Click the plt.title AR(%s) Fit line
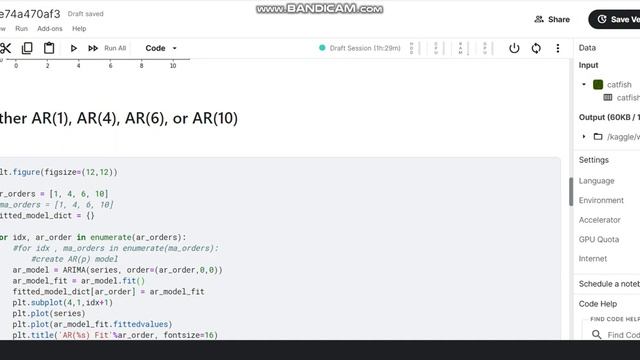Viewport: 640px width, 360px height. point(115,335)
